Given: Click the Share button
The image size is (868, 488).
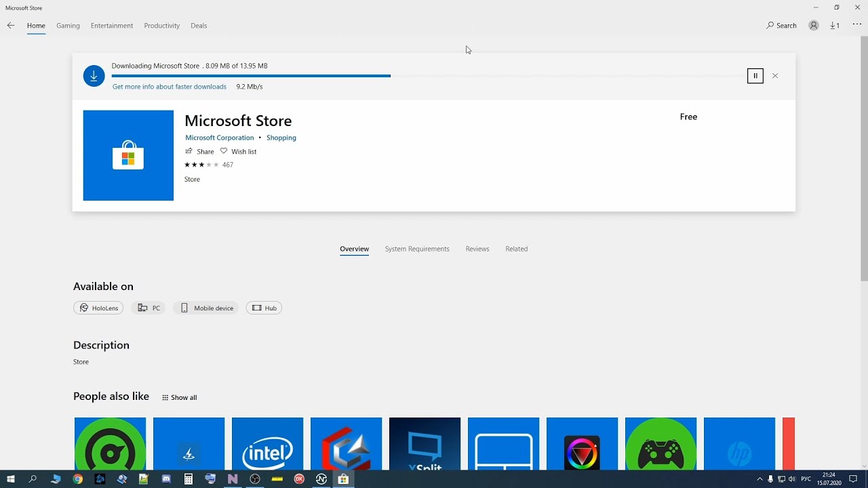Looking at the screenshot, I should click(199, 152).
